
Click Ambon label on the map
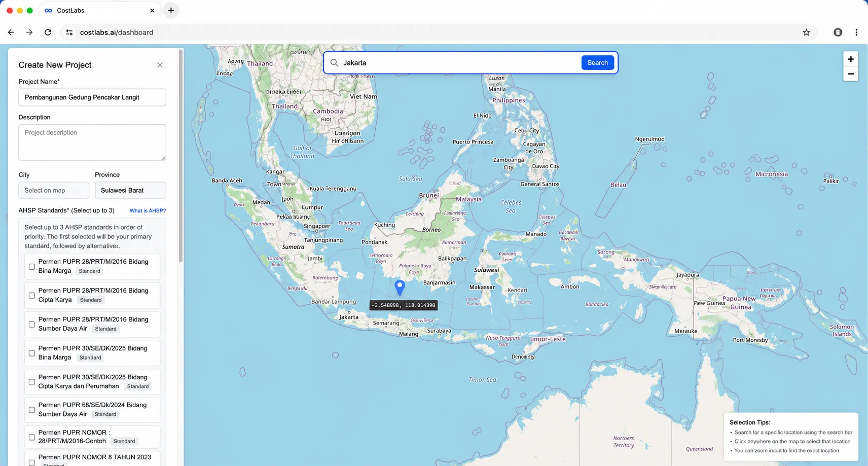coord(570,286)
